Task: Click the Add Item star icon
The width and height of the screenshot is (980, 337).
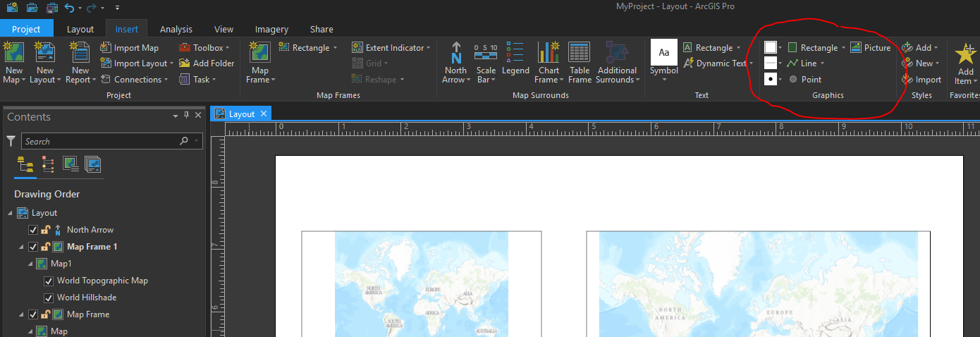Action: point(965,54)
